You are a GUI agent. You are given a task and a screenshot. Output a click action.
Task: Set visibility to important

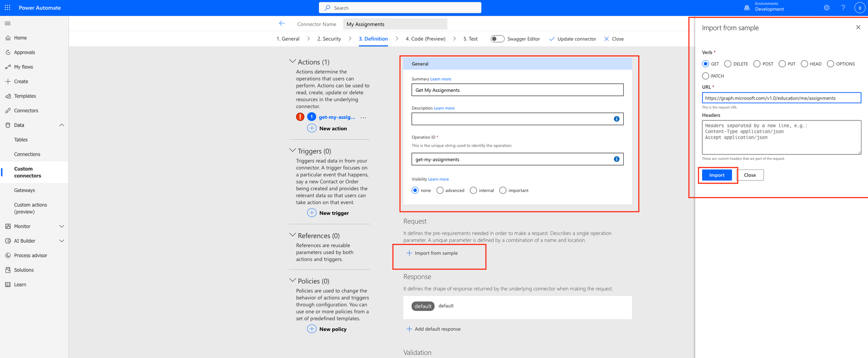click(503, 190)
